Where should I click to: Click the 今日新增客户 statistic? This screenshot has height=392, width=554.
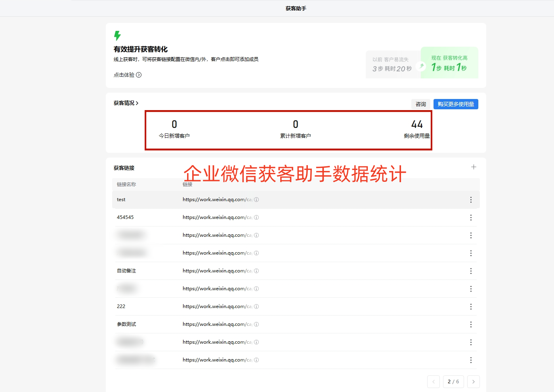coord(174,129)
